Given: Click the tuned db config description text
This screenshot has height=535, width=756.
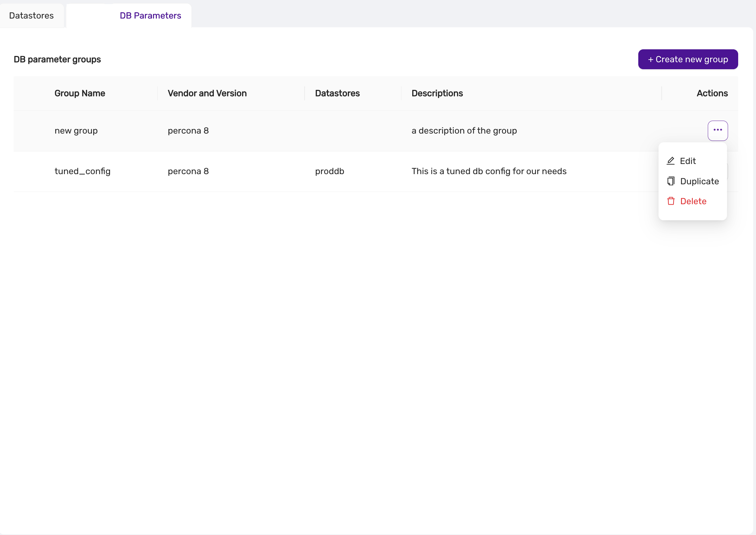Looking at the screenshot, I should click(x=489, y=171).
